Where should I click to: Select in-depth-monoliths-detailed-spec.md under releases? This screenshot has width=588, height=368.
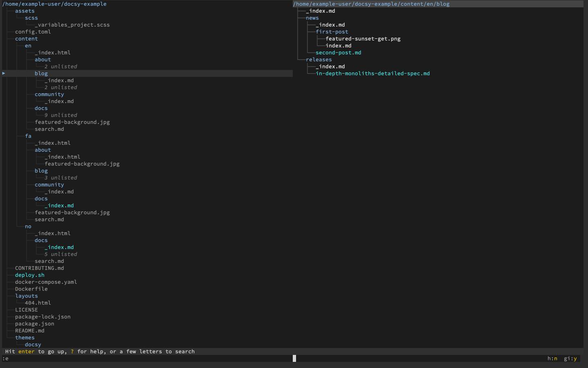pyautogui.click(x=373, y=73)
